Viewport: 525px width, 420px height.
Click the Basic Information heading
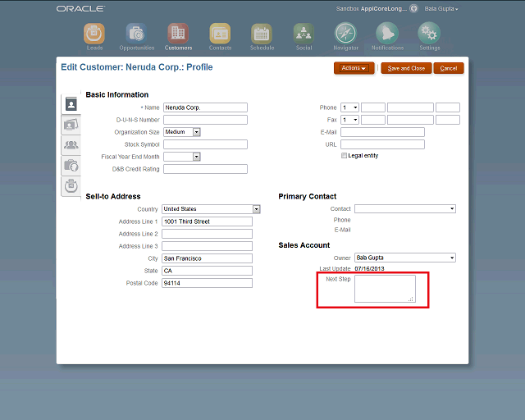click(x=116, y=95)
